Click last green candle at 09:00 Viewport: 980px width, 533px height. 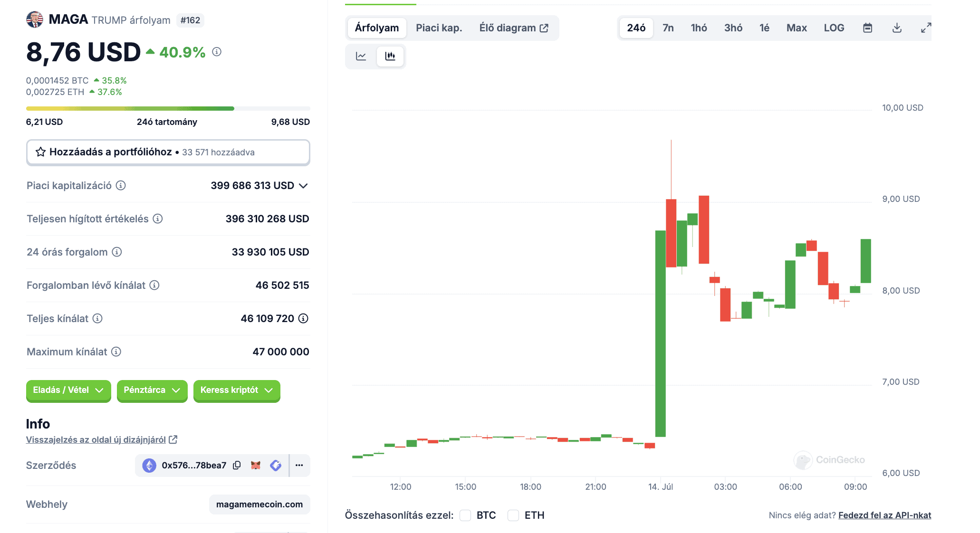[x=866, y=261]
